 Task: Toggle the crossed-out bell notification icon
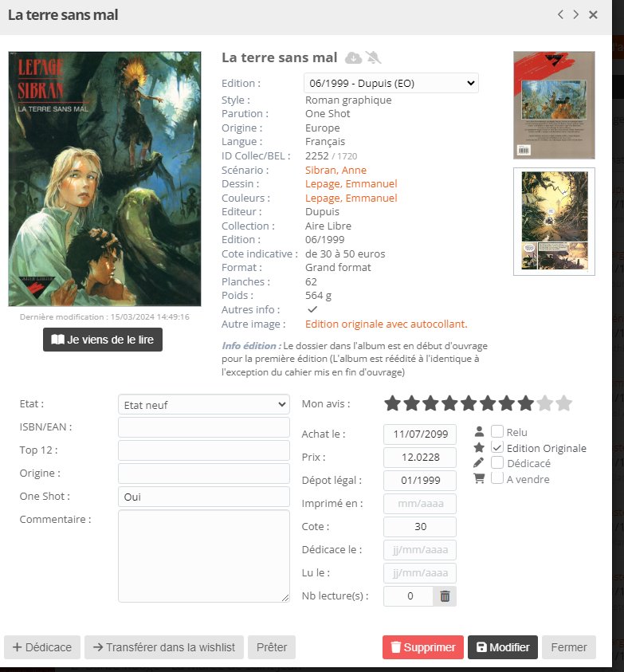[x=373, y=57]
